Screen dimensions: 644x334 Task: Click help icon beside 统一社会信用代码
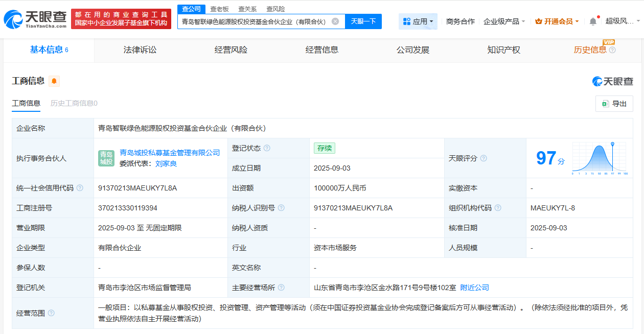pos(80,188)
